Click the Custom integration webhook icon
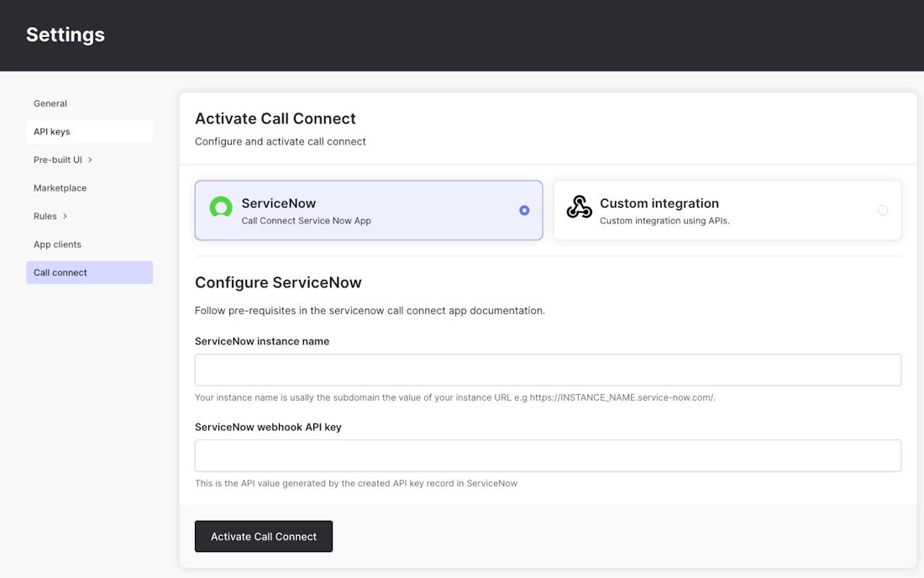The image size is (924, 578). pos(580,207)
